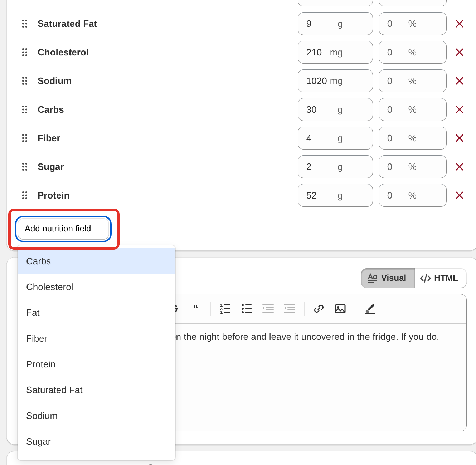Click the Fiber row drag handle
The height and width of the screenshot is (465, 476).
(x=25, y=138)
